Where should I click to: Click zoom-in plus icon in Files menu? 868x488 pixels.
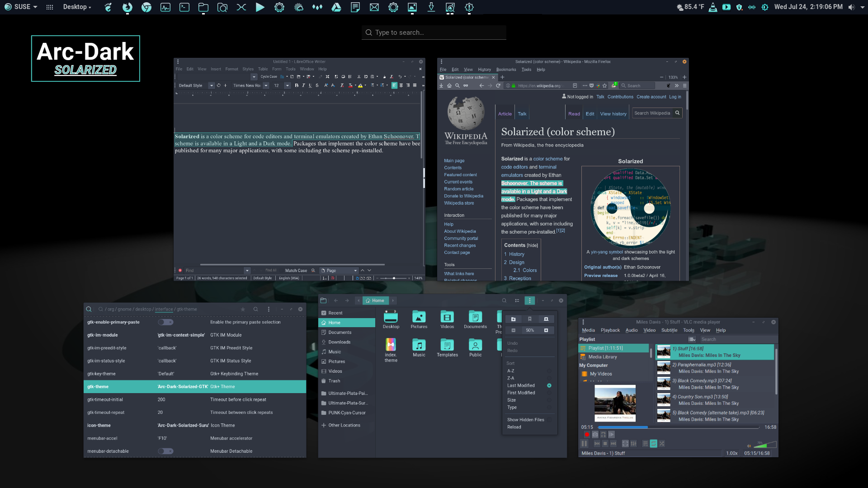pos(546,330)
